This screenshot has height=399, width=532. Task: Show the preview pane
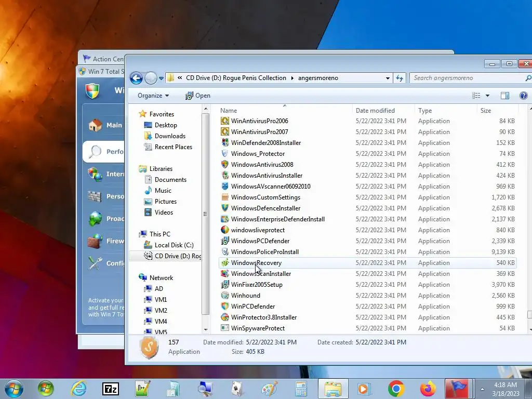tap(505, 96)
